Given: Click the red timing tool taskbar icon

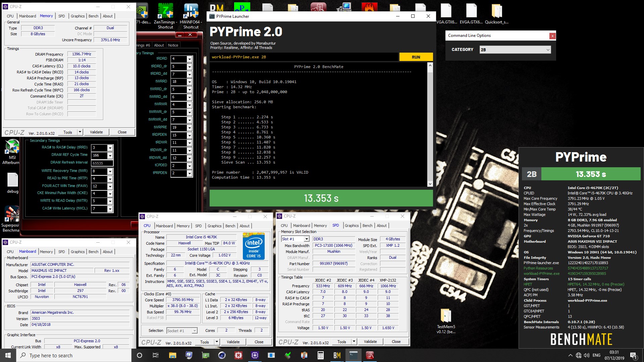Looking at the screenshot, I should 370,355.
